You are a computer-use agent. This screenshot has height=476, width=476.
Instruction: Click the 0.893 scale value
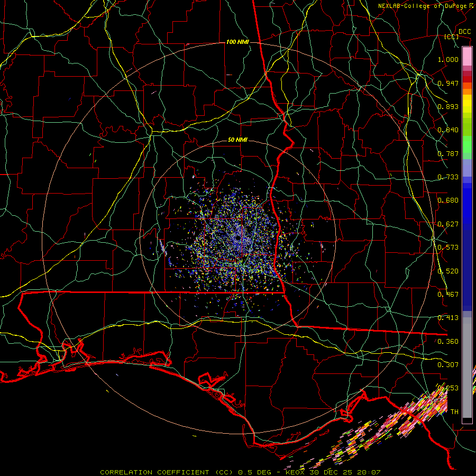click(448, 106)
